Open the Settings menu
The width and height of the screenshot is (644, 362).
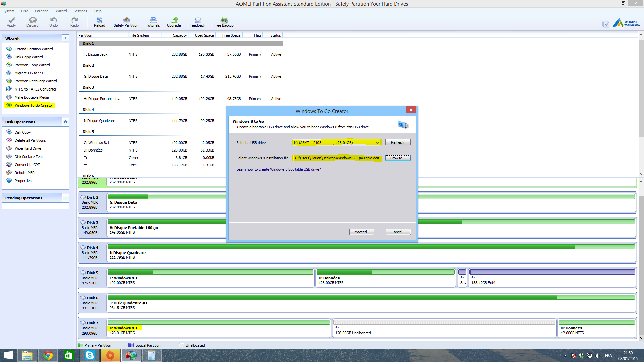[80, 11]
